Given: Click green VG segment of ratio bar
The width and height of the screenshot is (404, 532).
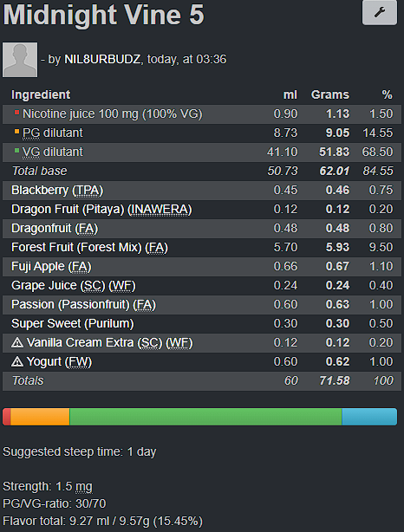Looking at the screenshot, I should pos(205,417).
